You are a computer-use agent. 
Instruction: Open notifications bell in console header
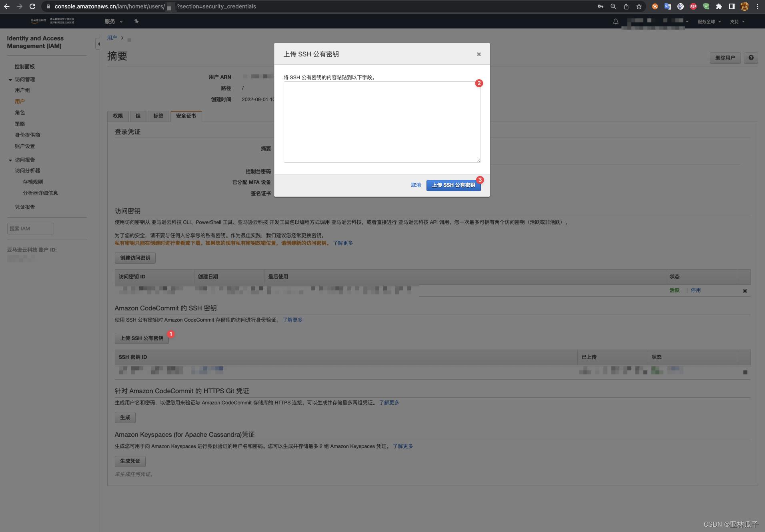click(x=616, y=22)
